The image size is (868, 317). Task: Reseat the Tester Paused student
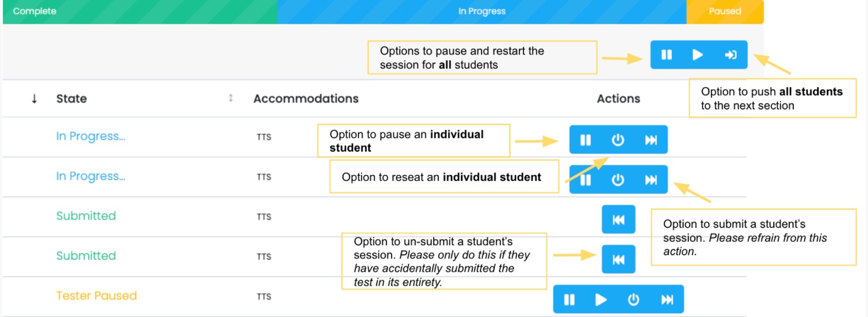tap(634, 299)
